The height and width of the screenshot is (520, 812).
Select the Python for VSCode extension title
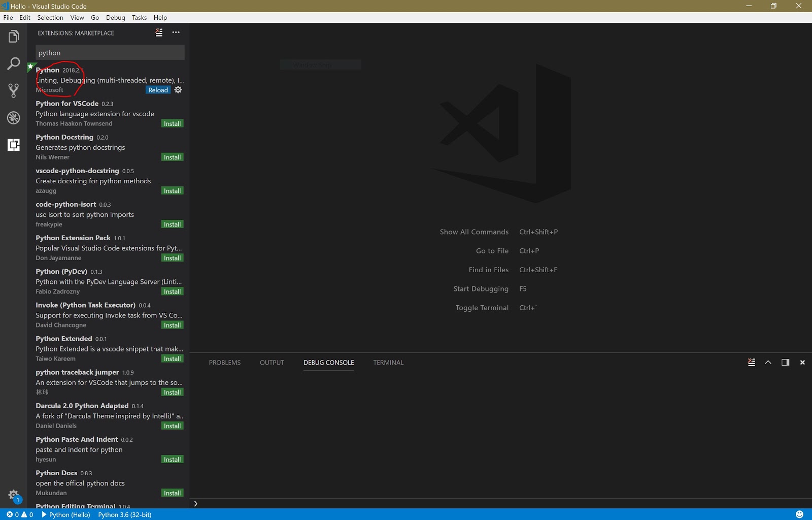(67, 104)
